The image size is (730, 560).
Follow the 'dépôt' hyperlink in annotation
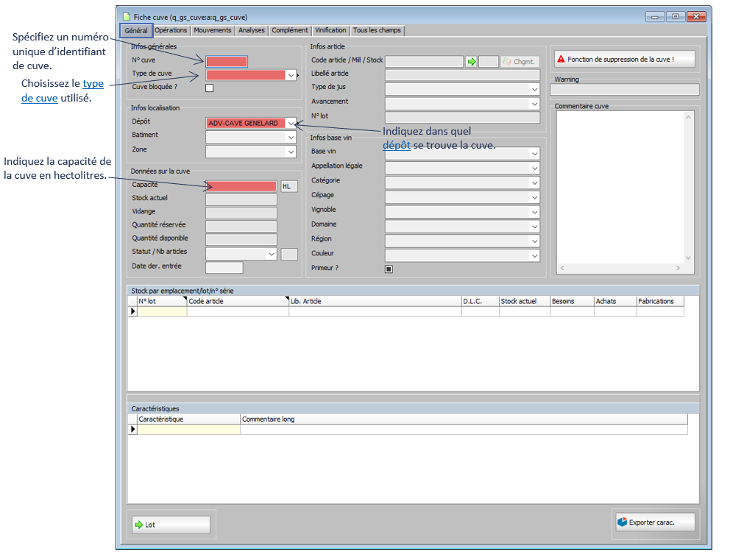[x=396, y=146]
